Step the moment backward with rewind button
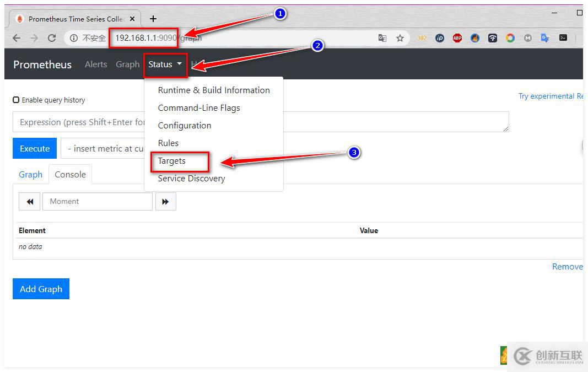 coord(30,201)
